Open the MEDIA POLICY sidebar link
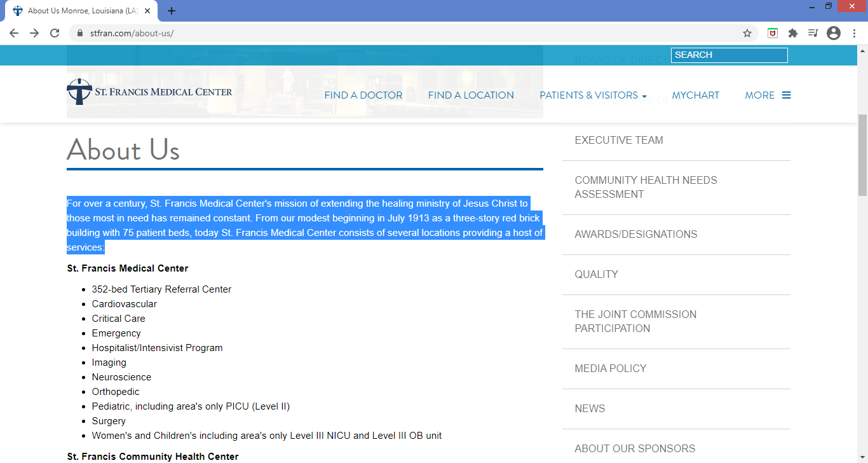This screenshot has width=868, height=463. coord(610,369)
